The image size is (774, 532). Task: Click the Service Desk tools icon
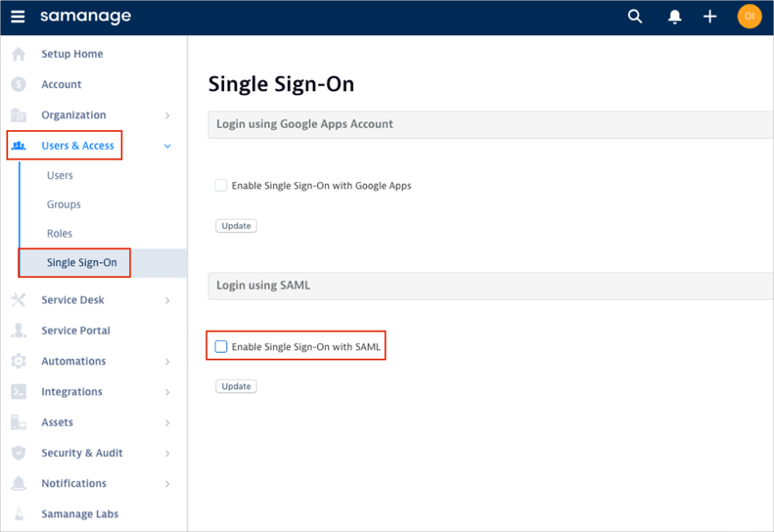pos(19,300)
